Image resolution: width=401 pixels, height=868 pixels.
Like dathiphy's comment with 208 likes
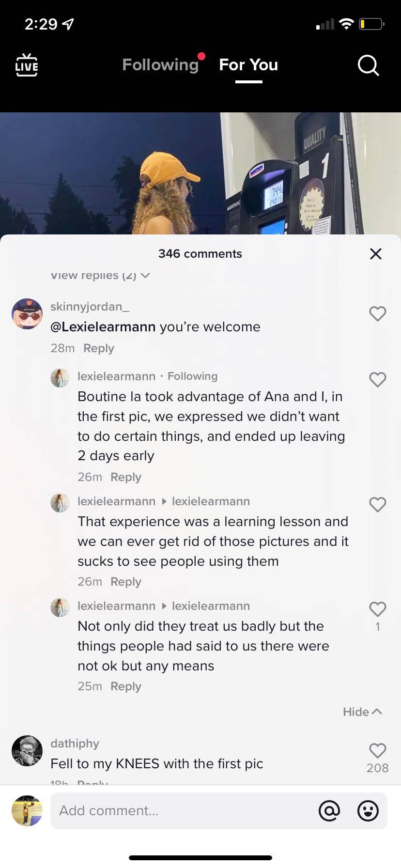pyautogui.click(x=377, y=751)
